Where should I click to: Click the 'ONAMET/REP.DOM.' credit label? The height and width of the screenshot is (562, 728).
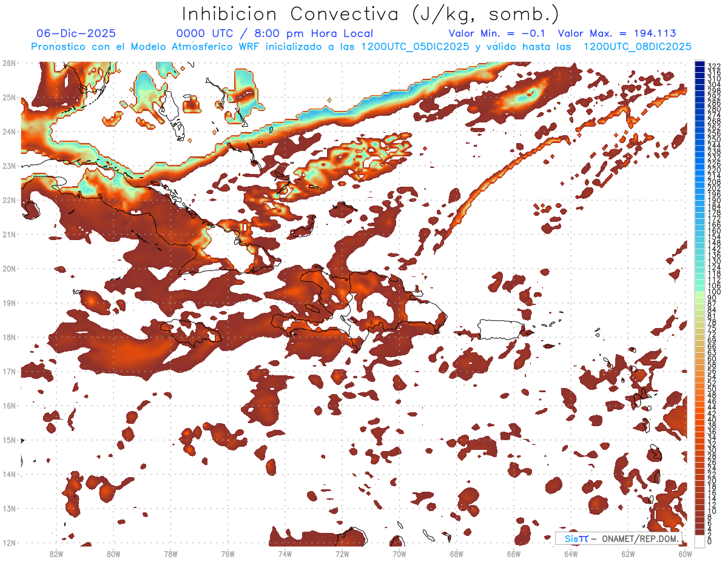pos(641,538)
